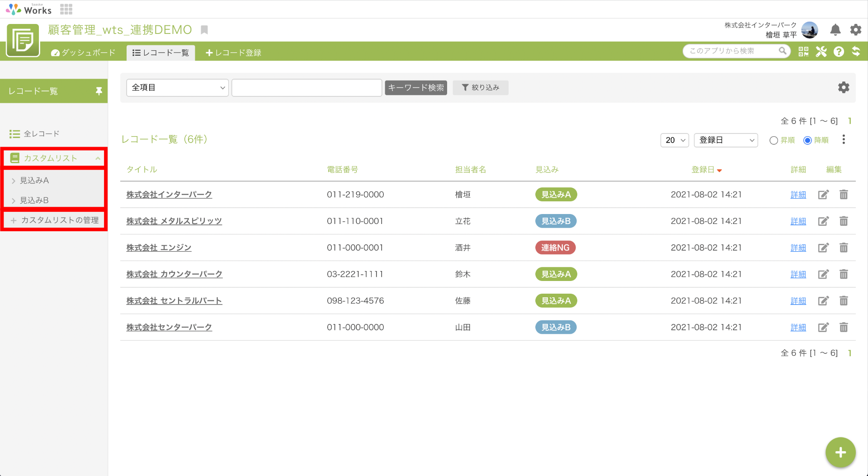This screenshot has width=868, height=476.
Task: Click page number 1 at top
Action: pos(850,121)
